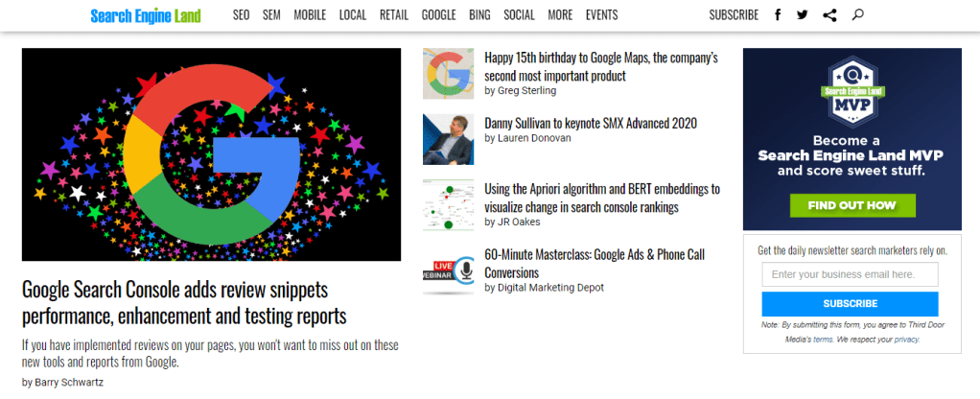Click the Danny Sullivan photo thumbnail

click(x=448, y=140)
